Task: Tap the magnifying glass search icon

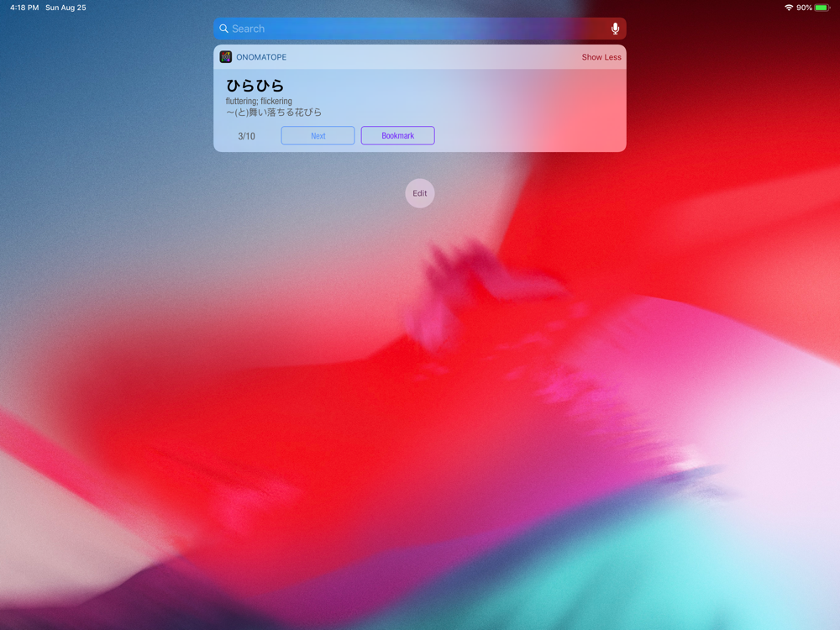Action: 224,29
